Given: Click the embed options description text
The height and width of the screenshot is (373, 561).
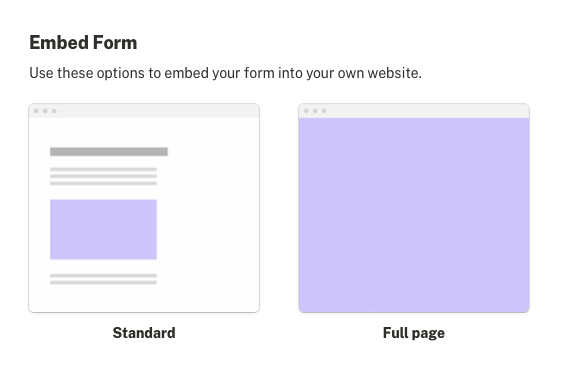Looking at the screenshot, I should 225,73.
